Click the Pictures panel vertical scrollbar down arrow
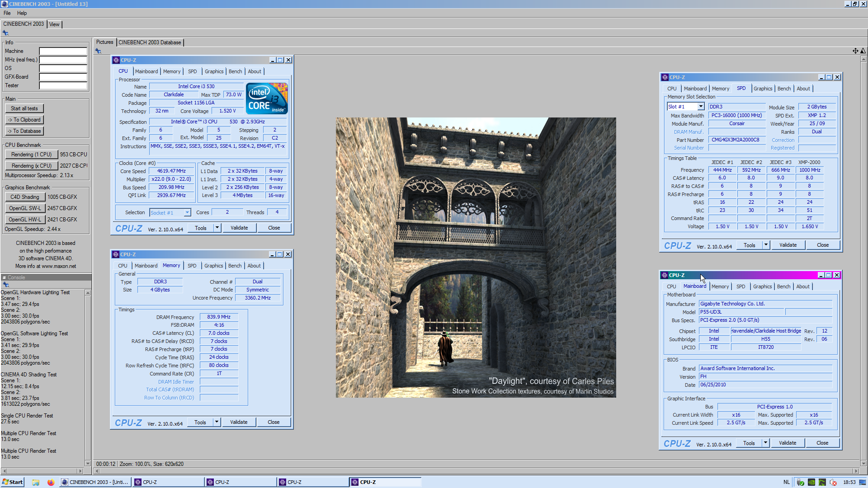 [863, 463]
